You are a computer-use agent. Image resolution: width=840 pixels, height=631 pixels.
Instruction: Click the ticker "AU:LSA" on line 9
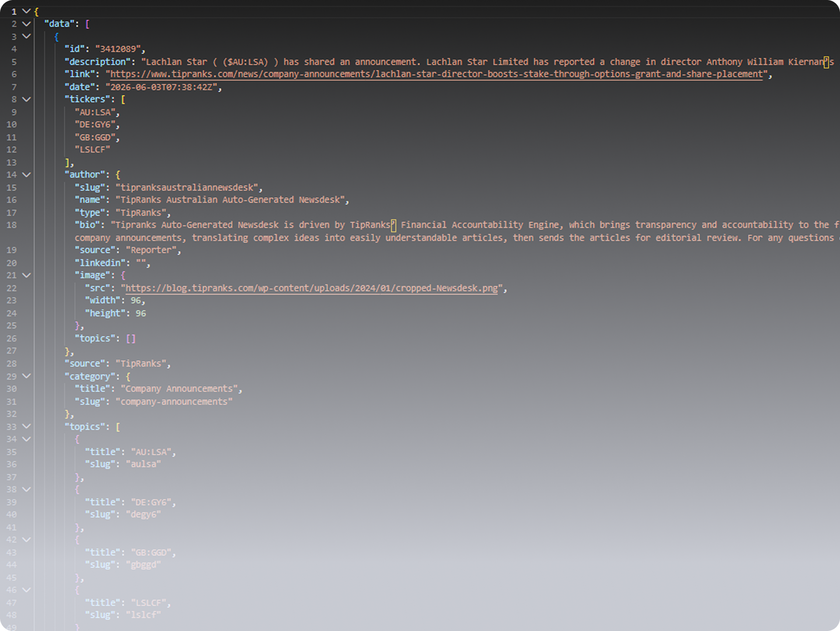coord(95,112)
